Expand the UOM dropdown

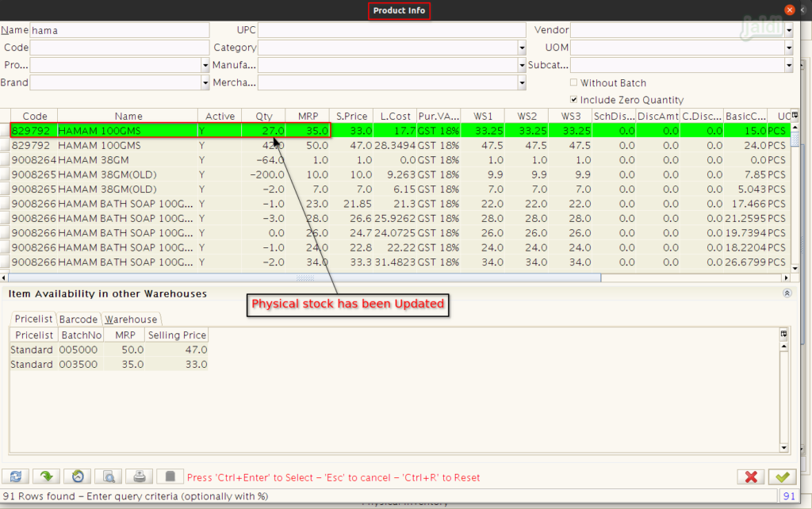tap(789, 48)
